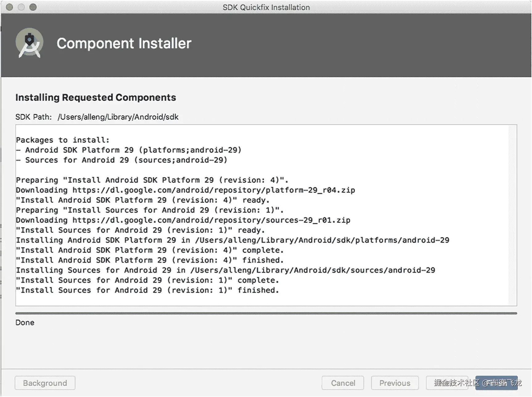Click the Android Studio logo icon

click(x=30, y=43)
